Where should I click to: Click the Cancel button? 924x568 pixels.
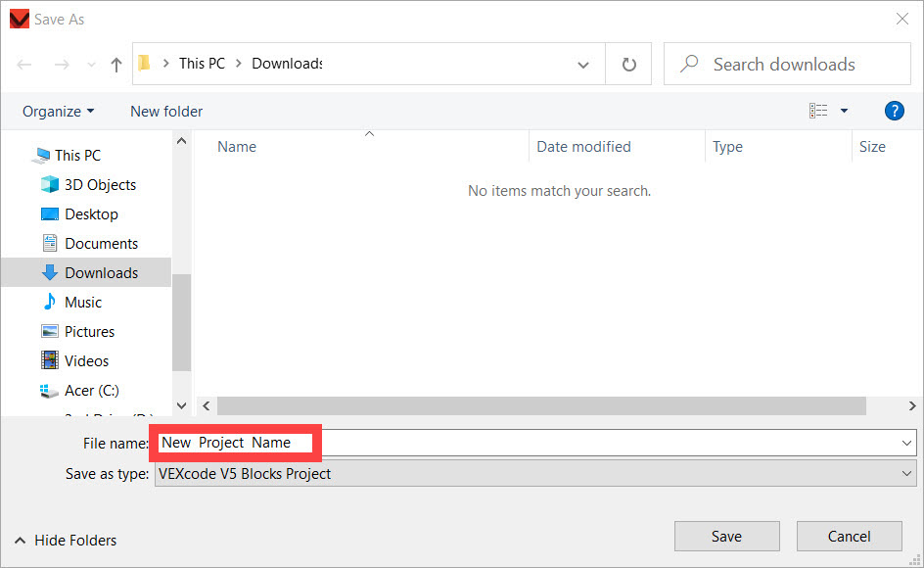tap(850, 536)
